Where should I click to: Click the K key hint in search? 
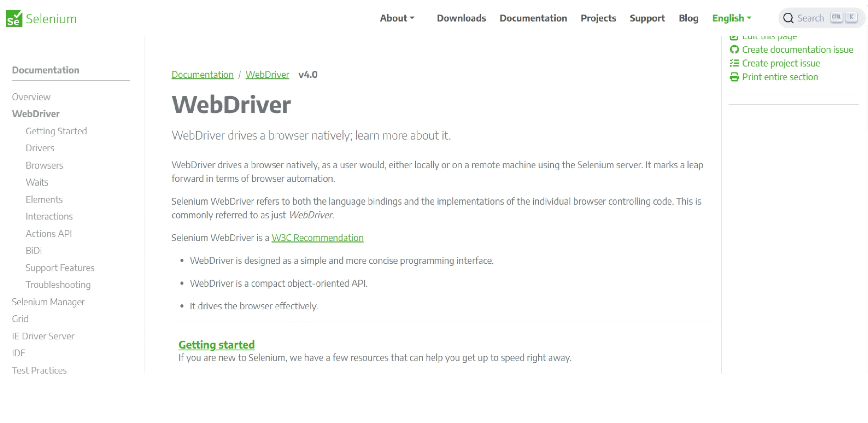click(851, 17)
